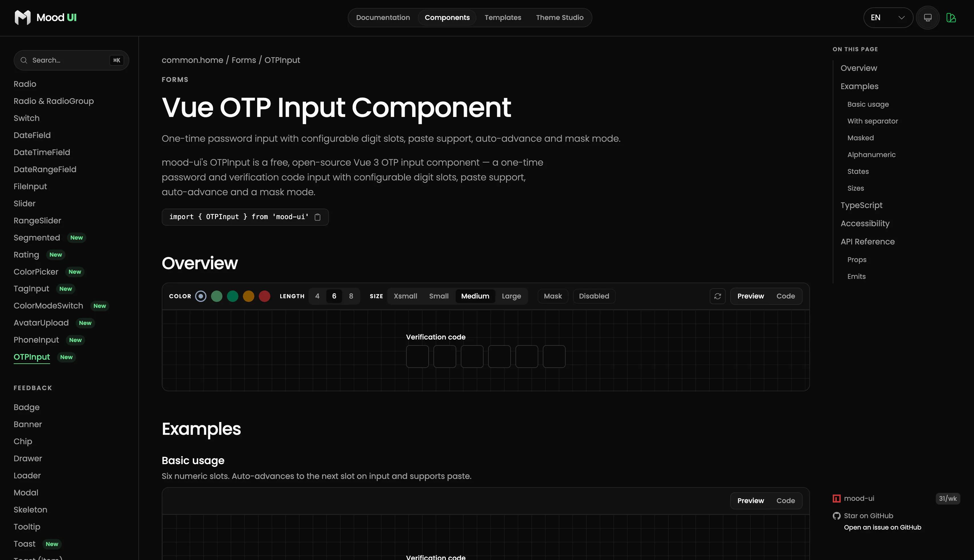
Task: Toggle the Mask option
Action: [553, 296]
